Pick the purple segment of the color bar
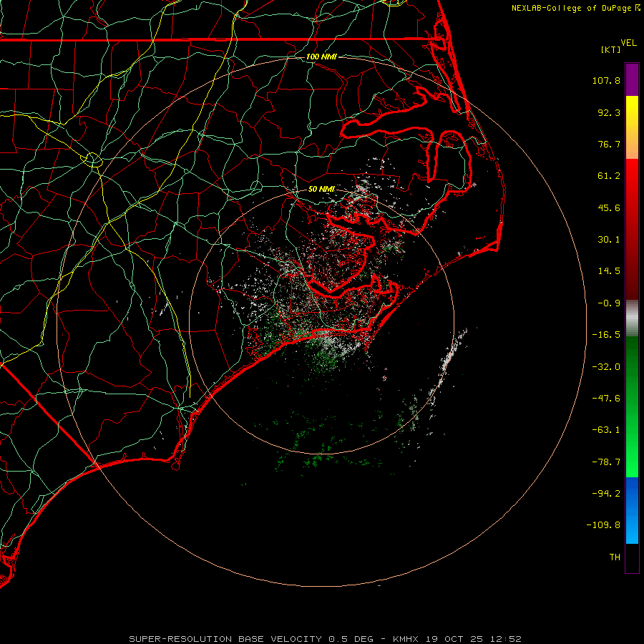 (632, 79)
